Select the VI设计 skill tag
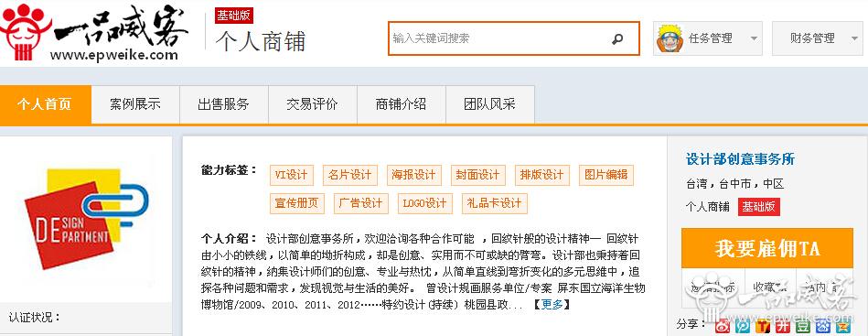868x336 pixels. coord(291,175)
